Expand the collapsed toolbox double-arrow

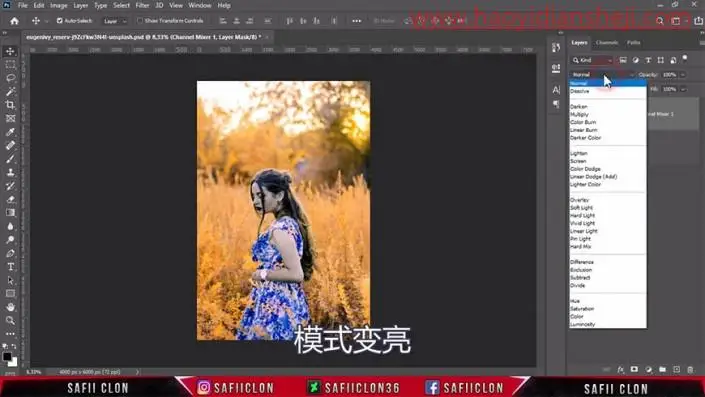(5, 32)
